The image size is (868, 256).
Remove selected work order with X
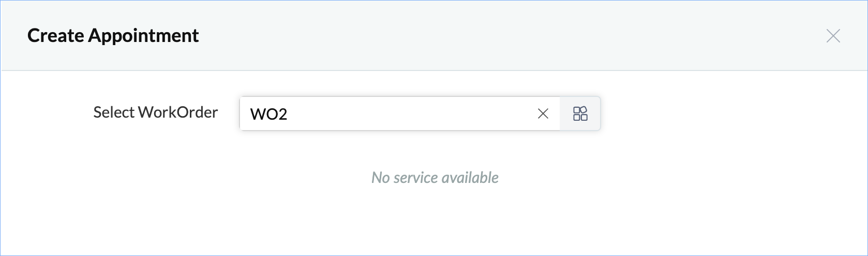click(543, 113)
